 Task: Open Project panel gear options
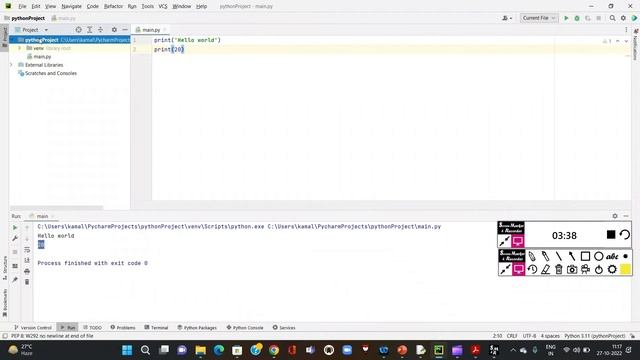[x=114, y=30]
